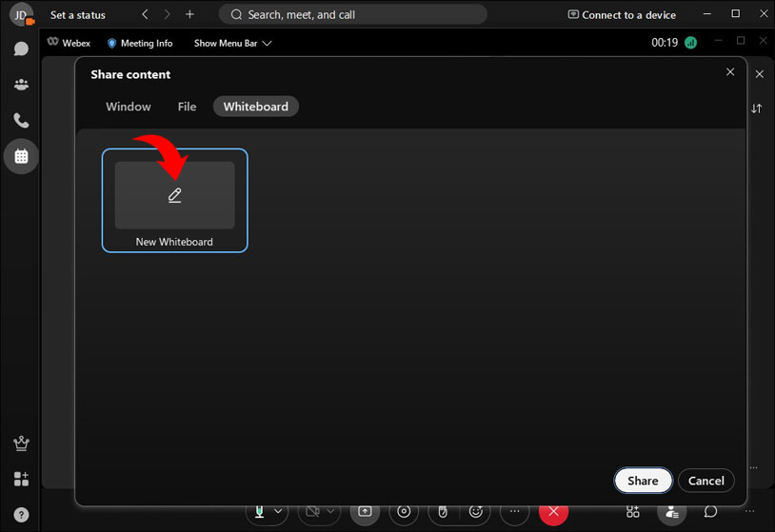Screen dimensions: 775x532
Task: Toggle the participants panel icon
Action: pyautogui.click(x=671, y=512)
